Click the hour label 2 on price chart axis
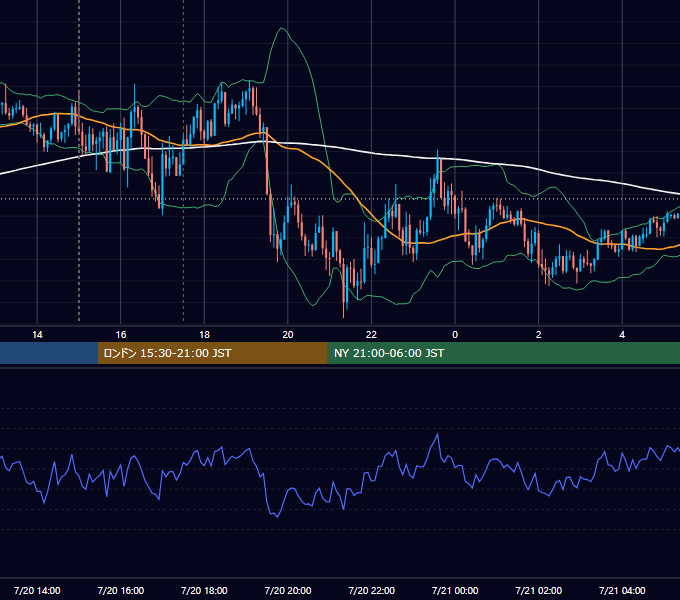The width and height of the screenshot is (680, 600). [x=538, y=335]
